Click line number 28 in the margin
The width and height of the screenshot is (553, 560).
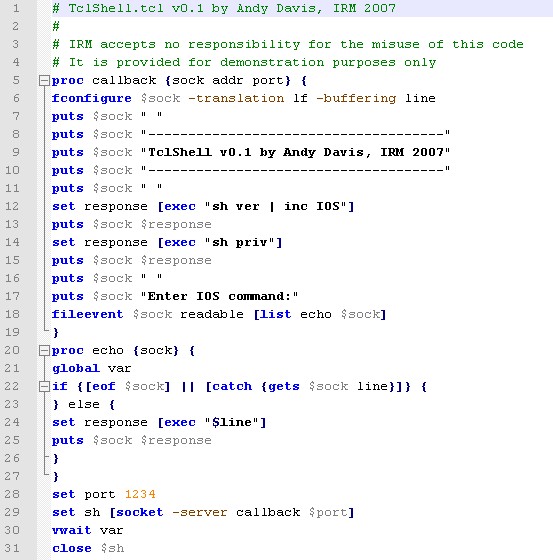[12, 494]
